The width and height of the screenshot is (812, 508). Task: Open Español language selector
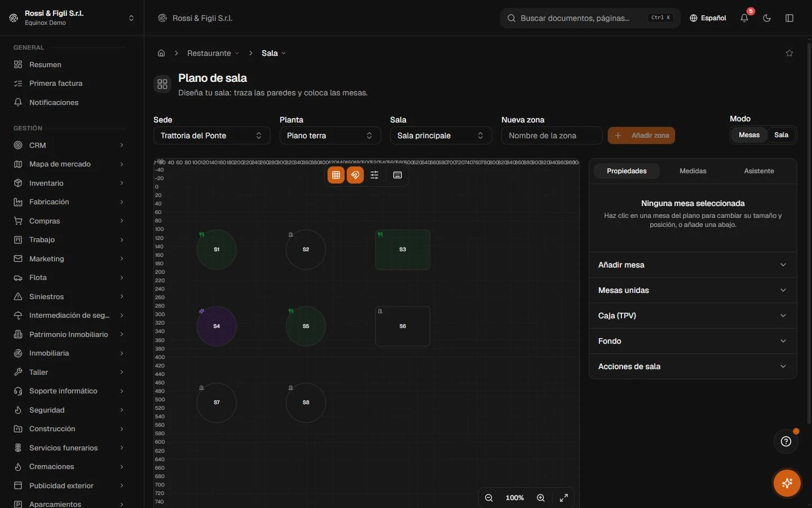pos(708,18)
